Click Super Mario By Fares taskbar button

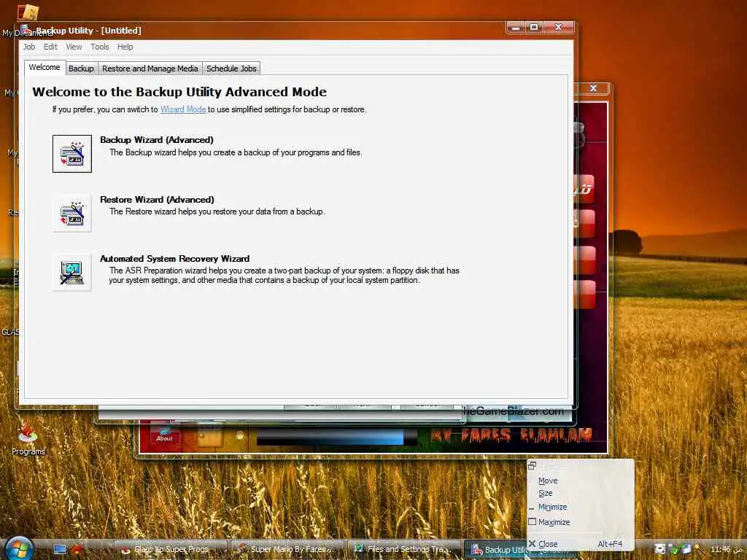pyautogui.click(x=287, y=550)
